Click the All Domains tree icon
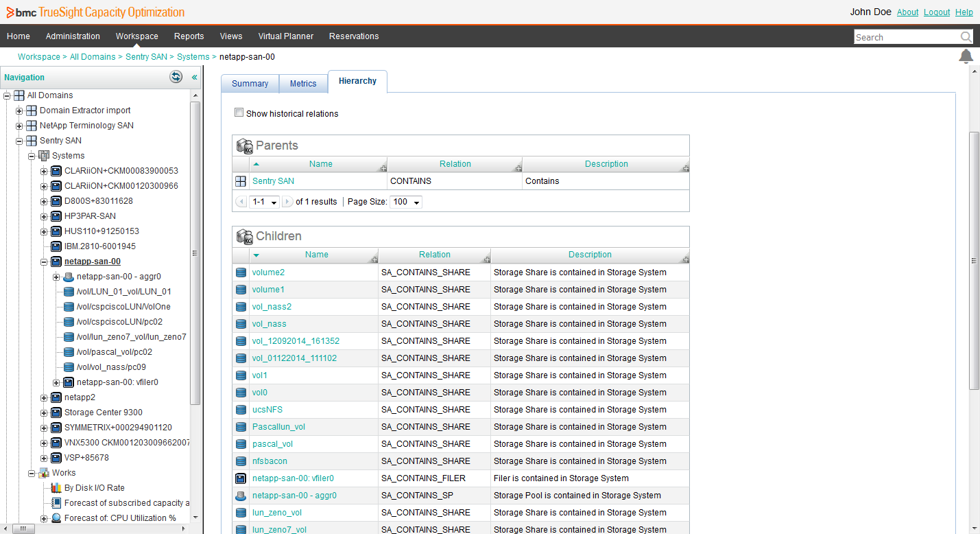Viewport: 980px width, 534px height. click(19, 95)
